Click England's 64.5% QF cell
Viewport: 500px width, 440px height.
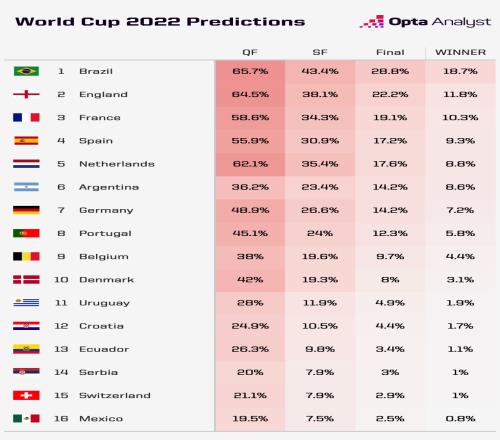250,94
